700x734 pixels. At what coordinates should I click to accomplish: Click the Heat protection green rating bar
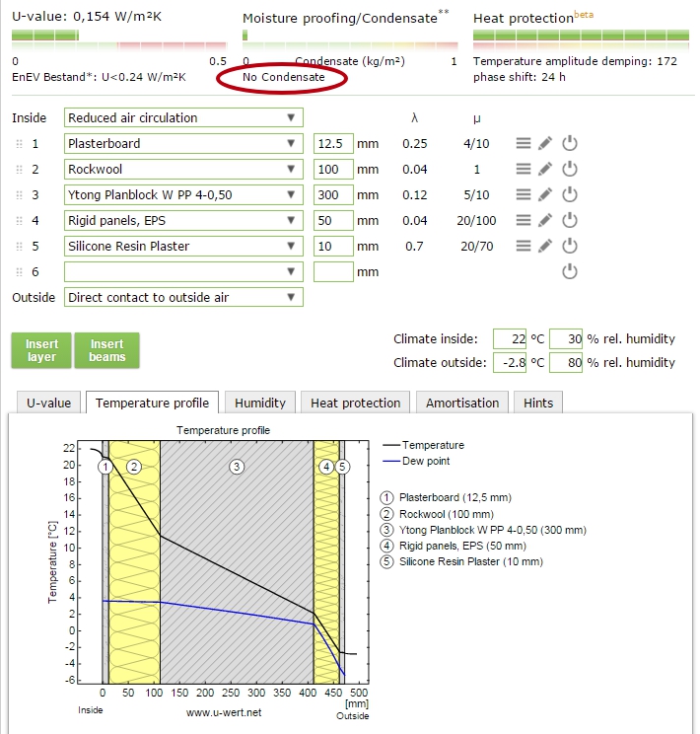pyautogui.click(x=581, y=36)
